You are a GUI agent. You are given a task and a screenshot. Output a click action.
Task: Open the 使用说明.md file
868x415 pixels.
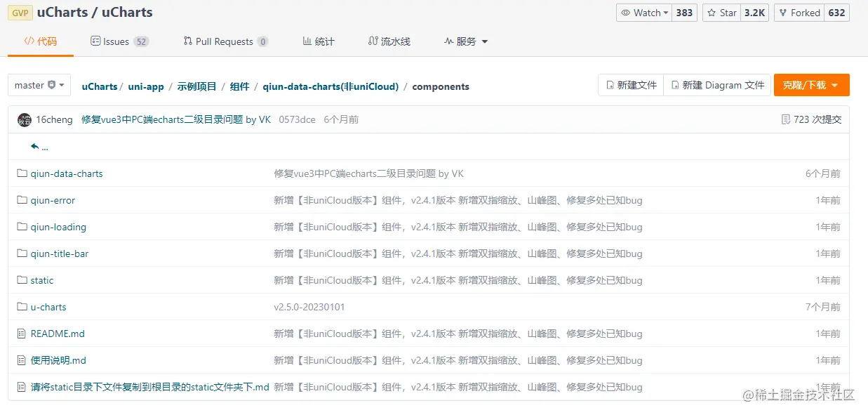58,360
